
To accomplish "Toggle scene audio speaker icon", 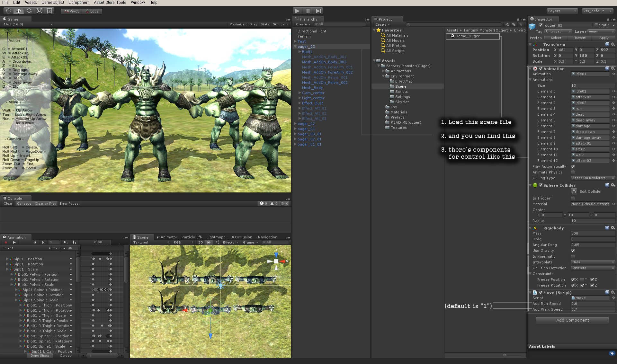I will [x=217, y=243].
